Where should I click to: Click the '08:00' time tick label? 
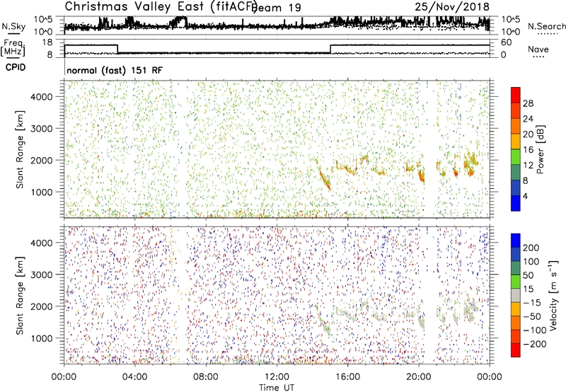coord(206,377)
